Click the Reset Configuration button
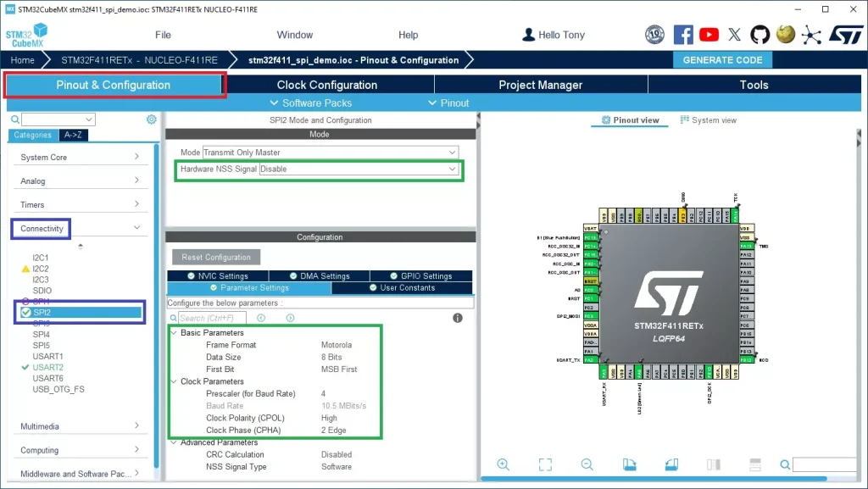The height and width of the screenshot is (489, 868). [x=216, y=257]
